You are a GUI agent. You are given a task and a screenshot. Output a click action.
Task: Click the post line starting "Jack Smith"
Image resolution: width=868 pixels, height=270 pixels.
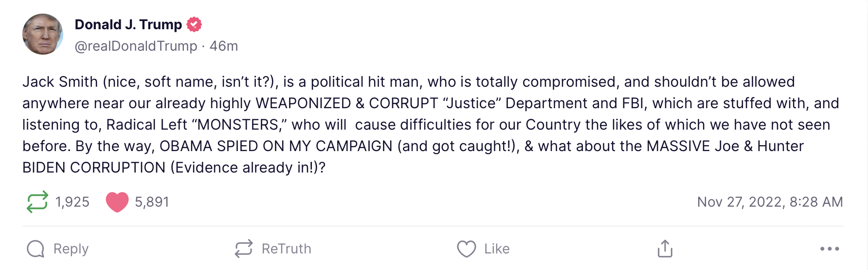(x=408, y=82)
